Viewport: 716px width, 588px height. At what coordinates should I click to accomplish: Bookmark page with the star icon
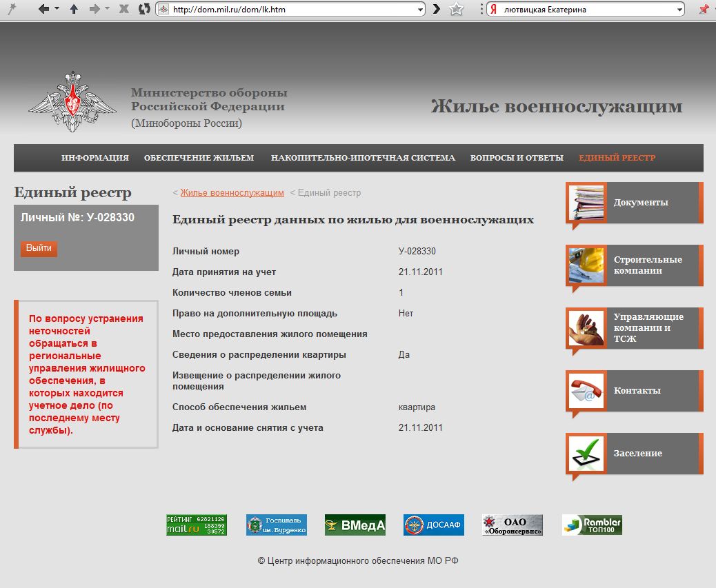click(x=456, y=9)
